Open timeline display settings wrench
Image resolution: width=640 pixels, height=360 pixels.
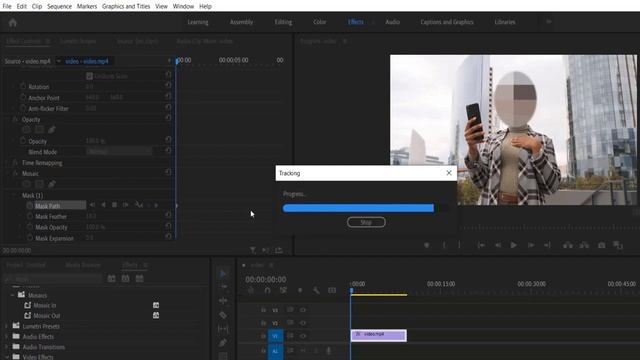tap(316, 290)
